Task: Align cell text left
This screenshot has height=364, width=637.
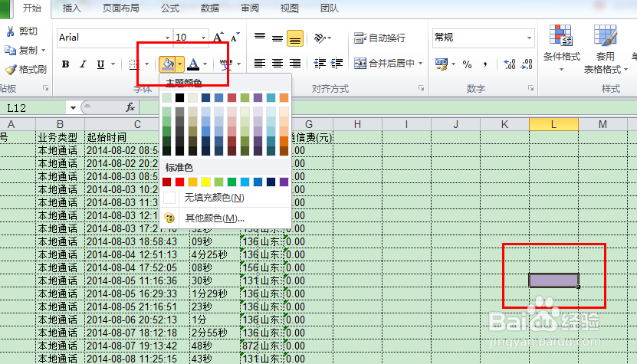Action: 260,64
